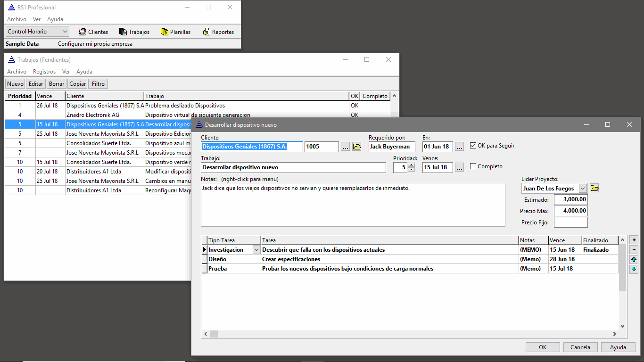
Task: Open Ayuda menu in BS1 Profesional
Action: [x=55, y=19]
